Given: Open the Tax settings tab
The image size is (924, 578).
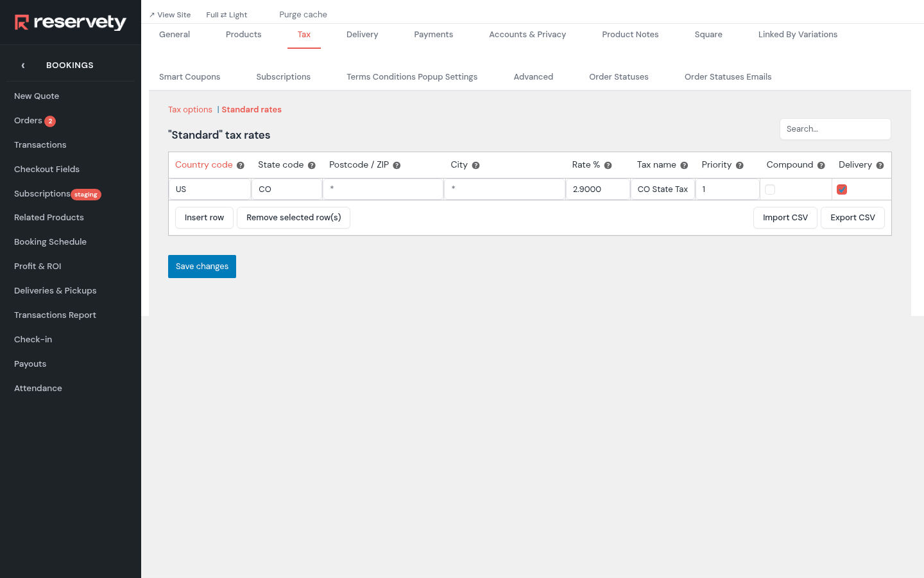Looking at the screenshot, I should tap(304, 35).
